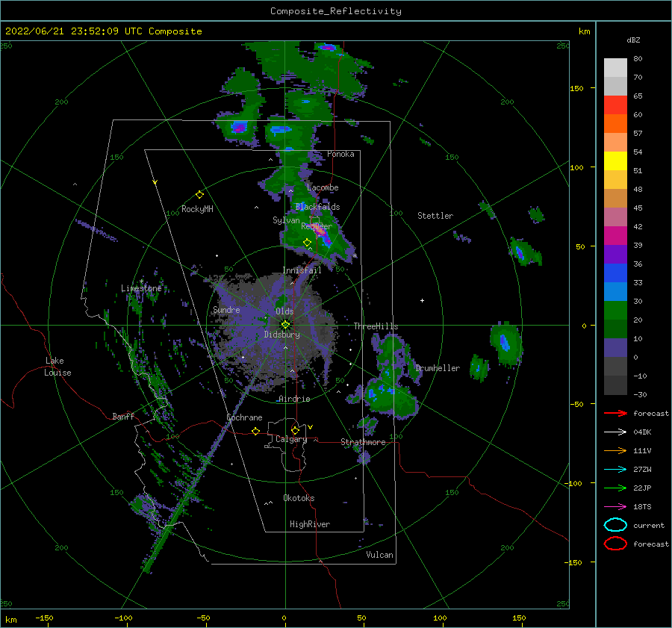Image resolution: width=672 pixels, height=628 pixels.
Task: Select the purple 0 dBZ color swatch
Action: click(615, 348)
